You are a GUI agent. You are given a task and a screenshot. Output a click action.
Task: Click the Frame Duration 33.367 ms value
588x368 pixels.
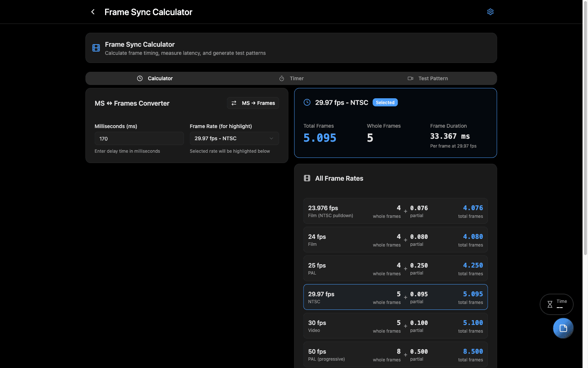450,136
